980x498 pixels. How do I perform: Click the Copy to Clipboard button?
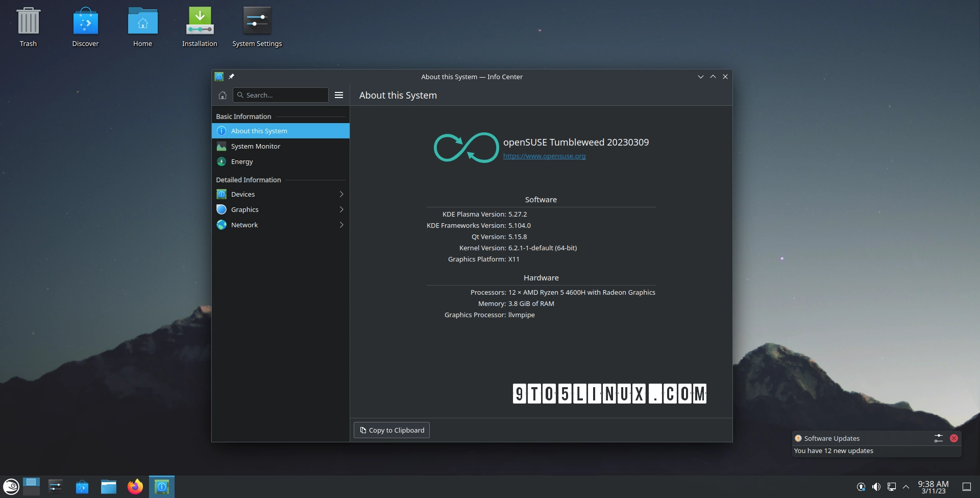[391, 430]
